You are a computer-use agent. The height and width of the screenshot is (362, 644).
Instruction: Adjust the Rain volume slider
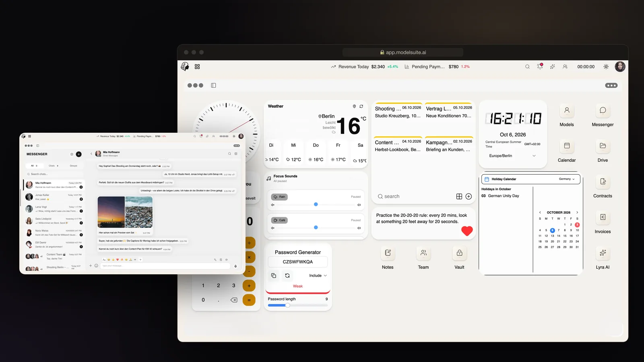click(316, 205)
